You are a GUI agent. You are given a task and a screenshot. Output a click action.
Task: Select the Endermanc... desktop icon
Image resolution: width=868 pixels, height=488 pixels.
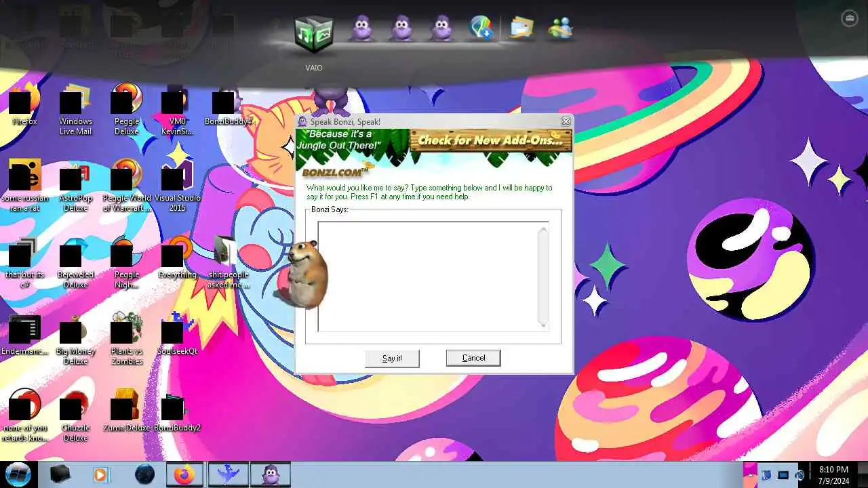point(24,334)
